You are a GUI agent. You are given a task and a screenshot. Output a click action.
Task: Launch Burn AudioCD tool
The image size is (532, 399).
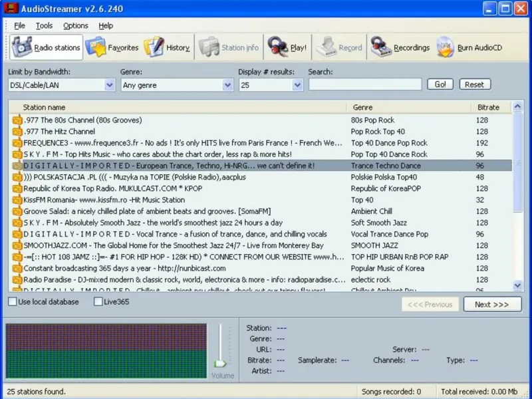[469, 48]
